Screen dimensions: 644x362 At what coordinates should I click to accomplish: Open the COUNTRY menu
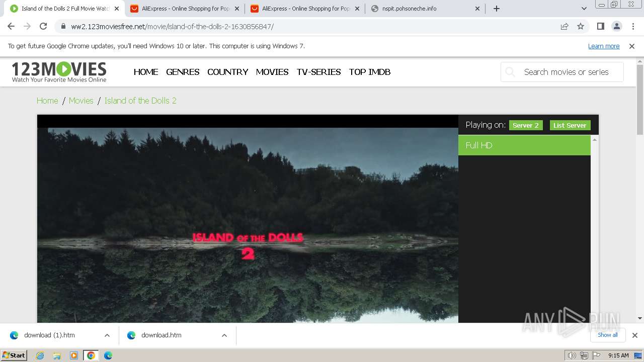[x=227, y=72]
